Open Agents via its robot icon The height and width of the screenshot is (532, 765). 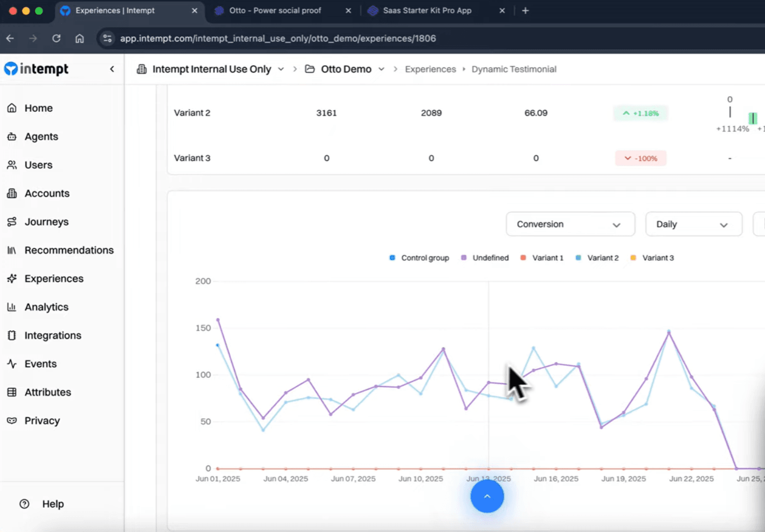click(x=12, y=137)
